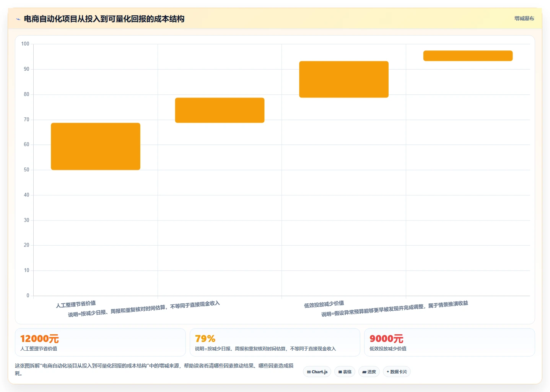This screenshot has width=550, height=392.
Task: Click the chart icon beside the title
Action: click(x=18, y=19)
